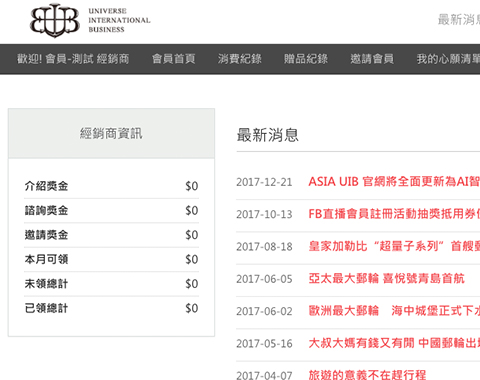Viewport: 480px width, 380px height.
Task: Click the date 2017-06-05
Action: pos(264,279)
